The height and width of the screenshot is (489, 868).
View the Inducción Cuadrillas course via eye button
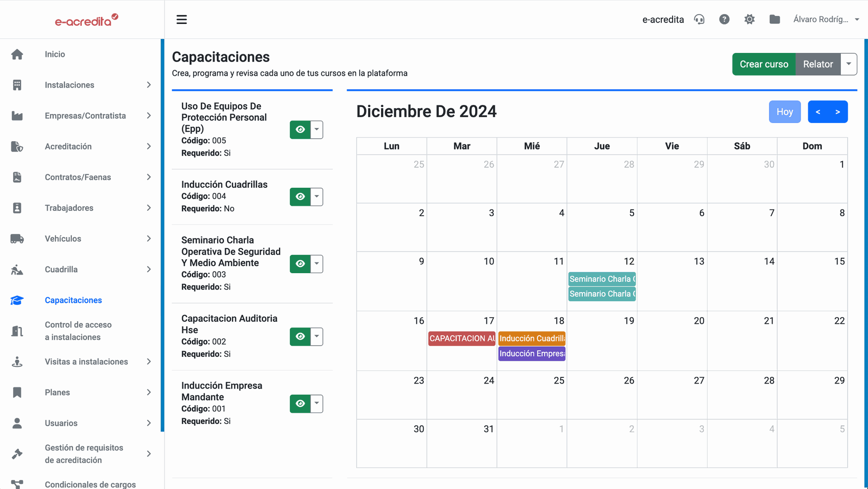point(300,197)
